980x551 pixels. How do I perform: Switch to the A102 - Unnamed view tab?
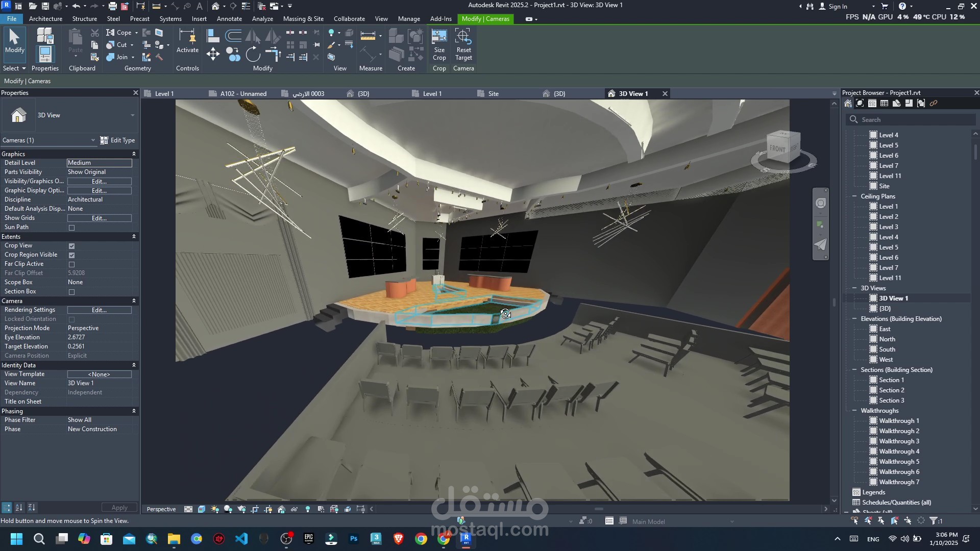point(243,94)
